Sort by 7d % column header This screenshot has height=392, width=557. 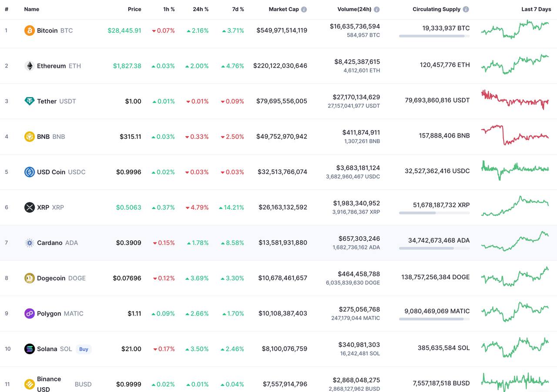[x=237, y=9]
